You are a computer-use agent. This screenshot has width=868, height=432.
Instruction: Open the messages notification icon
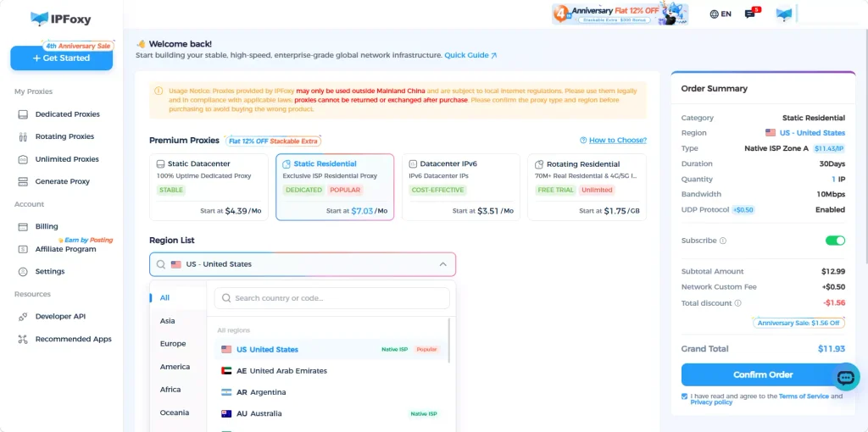point(750,14)
